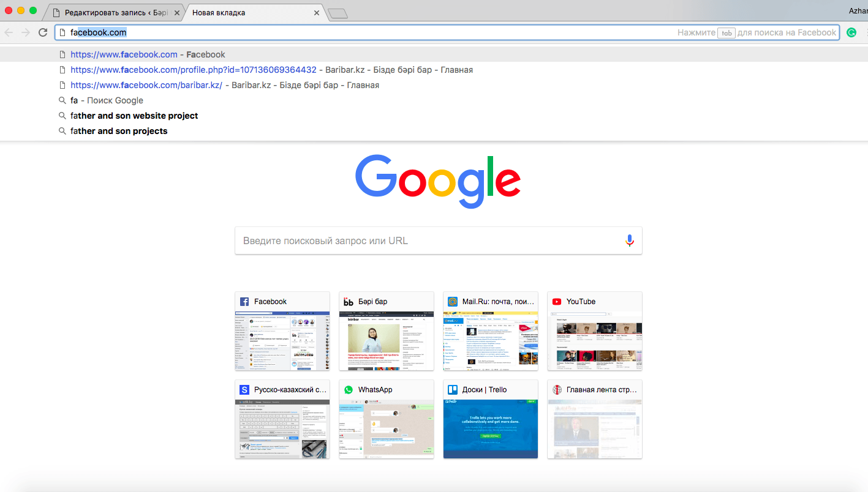Open the WhatsApp thumbnail preview
This screenshot has width=868, height=492.
387,429
